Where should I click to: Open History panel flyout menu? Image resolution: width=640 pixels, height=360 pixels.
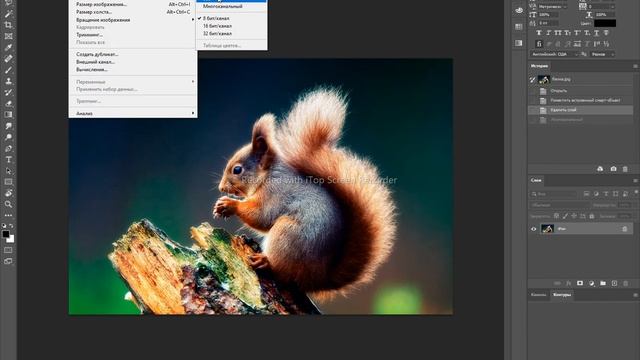pos(635,66)
